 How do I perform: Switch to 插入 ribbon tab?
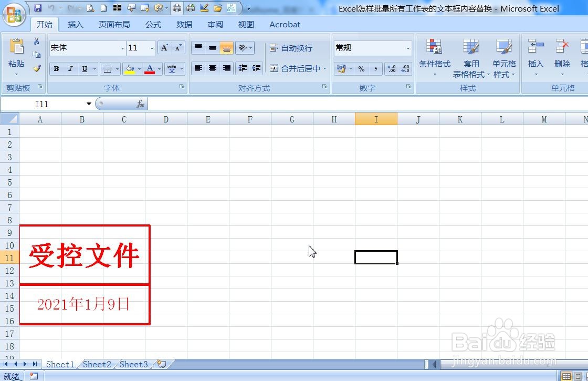click(x=75, y=24)
